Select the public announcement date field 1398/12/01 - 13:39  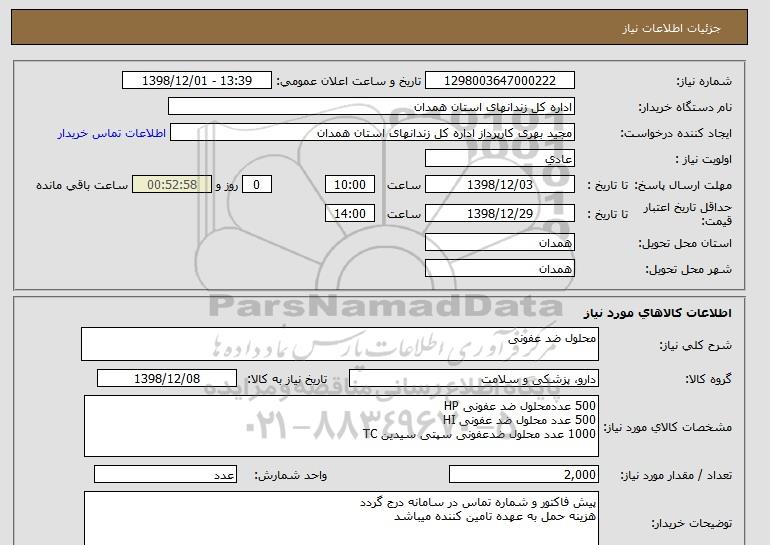pyautogui.click(x=196, y=81)
